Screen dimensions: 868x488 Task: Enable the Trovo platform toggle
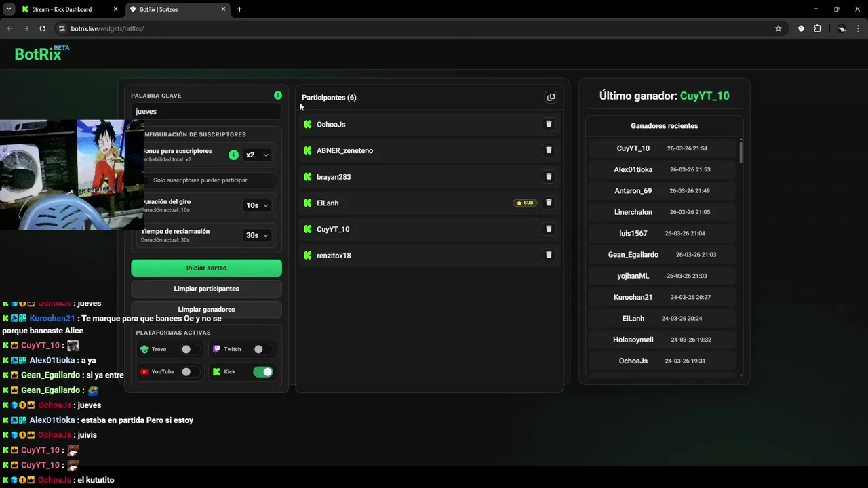190,349
